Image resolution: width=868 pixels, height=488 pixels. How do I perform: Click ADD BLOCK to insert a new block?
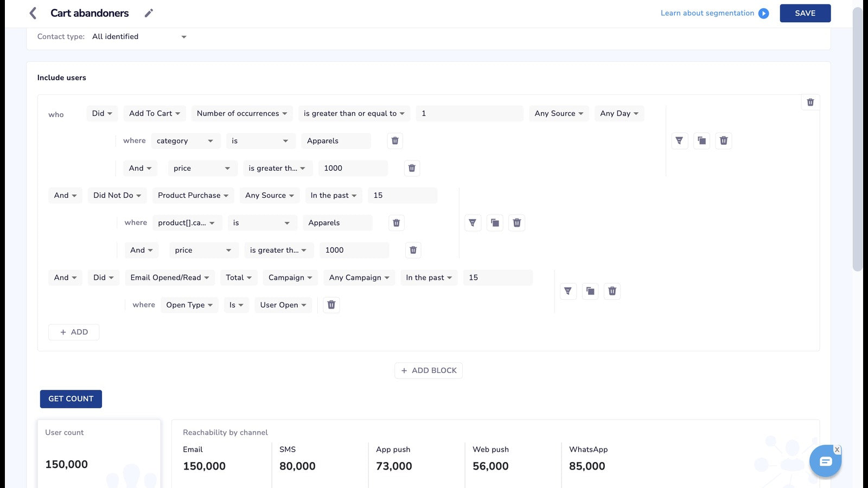[x=428, y=370]
